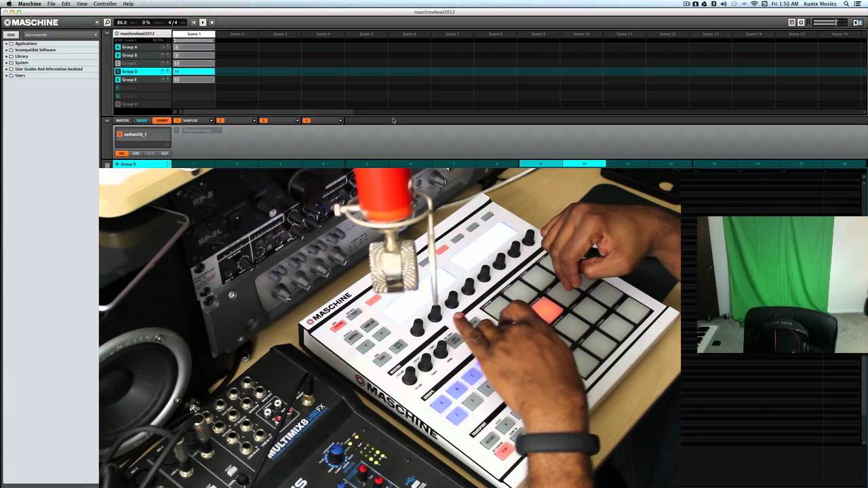The width and height of the screenshot is (868, 488).
Task: Select Scene 2 header
Action: [237, 34]
